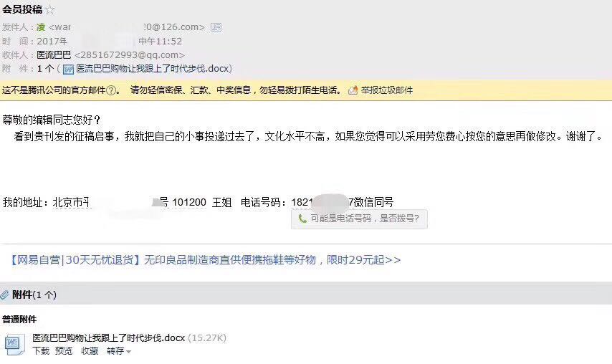Screen dimensions: 612x364
Task: Click 举报垃圾邮件 link
Action: (386, 90)
